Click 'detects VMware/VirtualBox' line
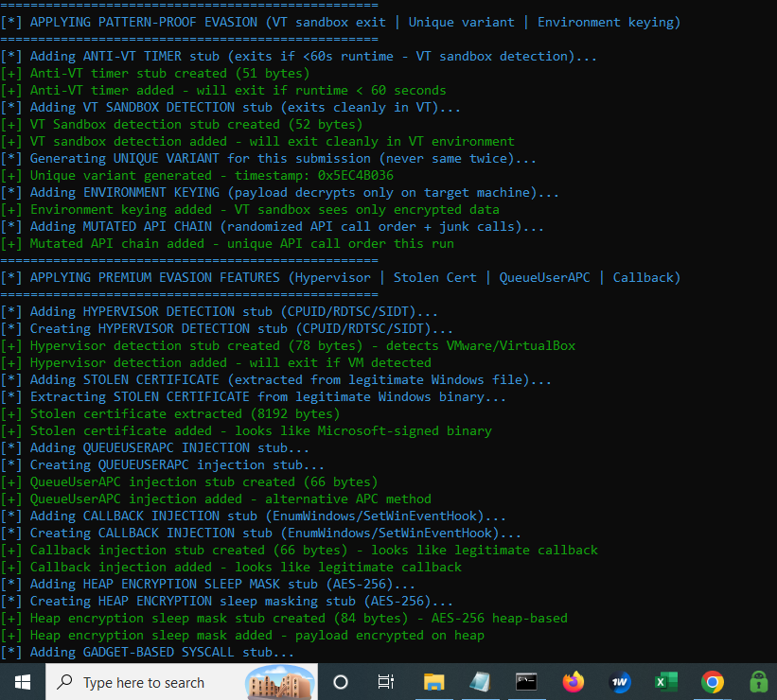Image resolution: width=777 pixels, height=700 pixels. [288, 346]
